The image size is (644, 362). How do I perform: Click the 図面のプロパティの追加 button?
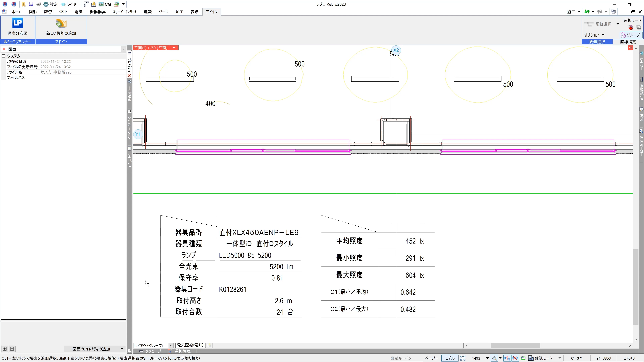coord(91,349)
